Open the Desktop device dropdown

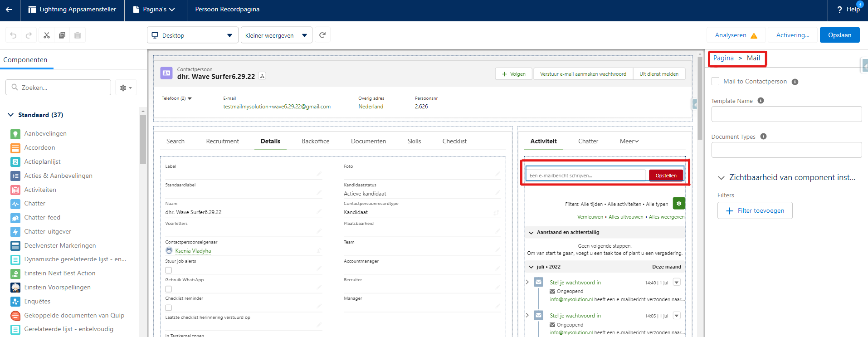coord(193,35)
